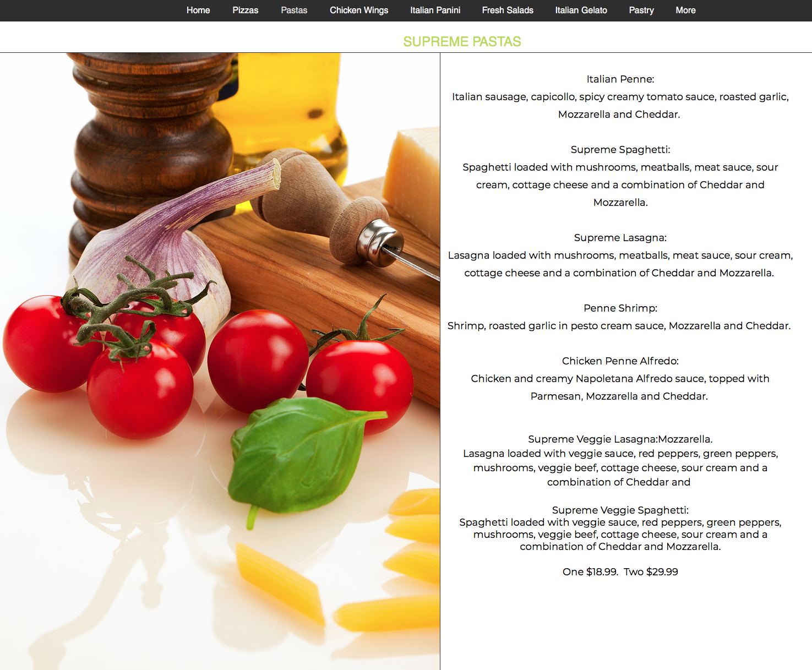The width and height of the screenshot is (812, 670).
Task: View the Fresh Salads page
Action: click(508, 10)
